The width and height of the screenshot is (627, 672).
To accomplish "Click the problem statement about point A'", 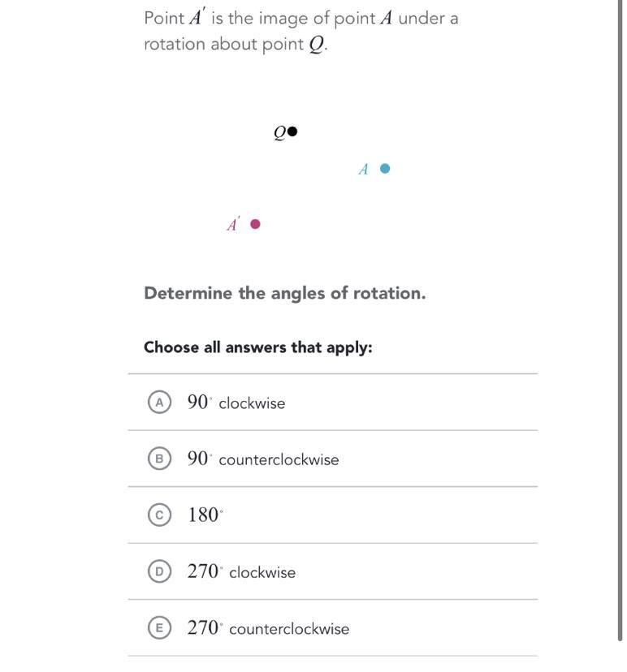I will coord(301,31).
